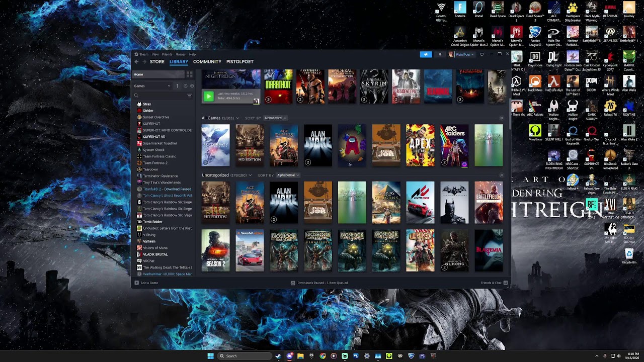Select Tomb Raider in the games list
This screenshot has height=362, width=644.
(x=152, y=222)
